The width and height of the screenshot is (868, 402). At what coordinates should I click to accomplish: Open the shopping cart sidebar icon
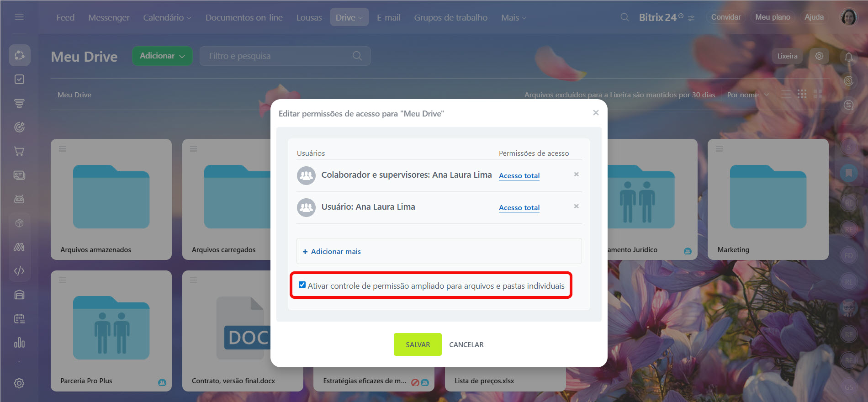(19, 151)
